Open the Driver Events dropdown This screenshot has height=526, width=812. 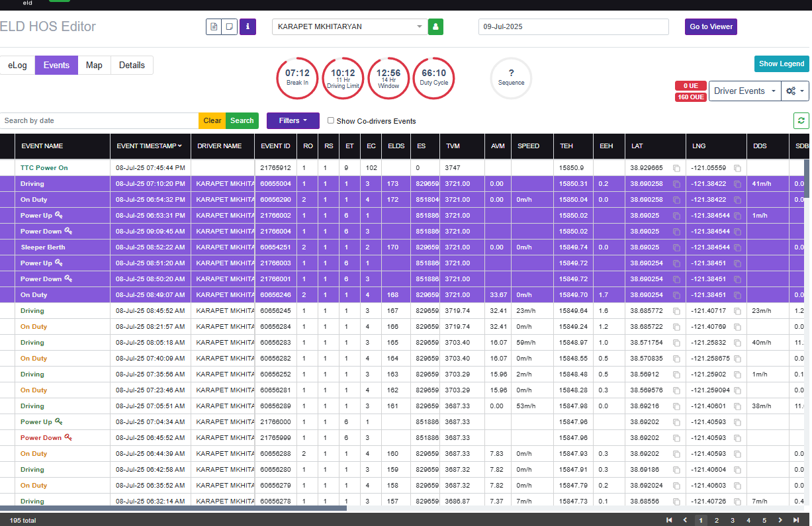[745, 91]
